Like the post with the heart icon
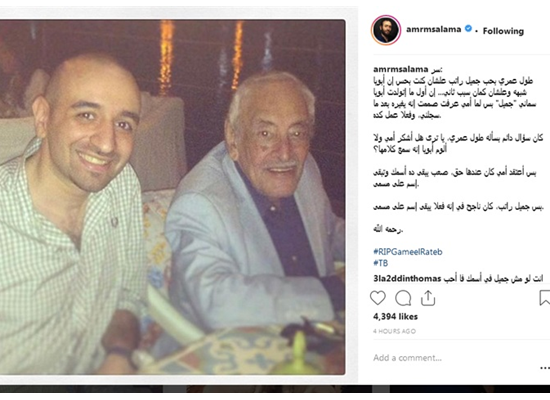Screen dimensions: 550x400 pos(378,298)
